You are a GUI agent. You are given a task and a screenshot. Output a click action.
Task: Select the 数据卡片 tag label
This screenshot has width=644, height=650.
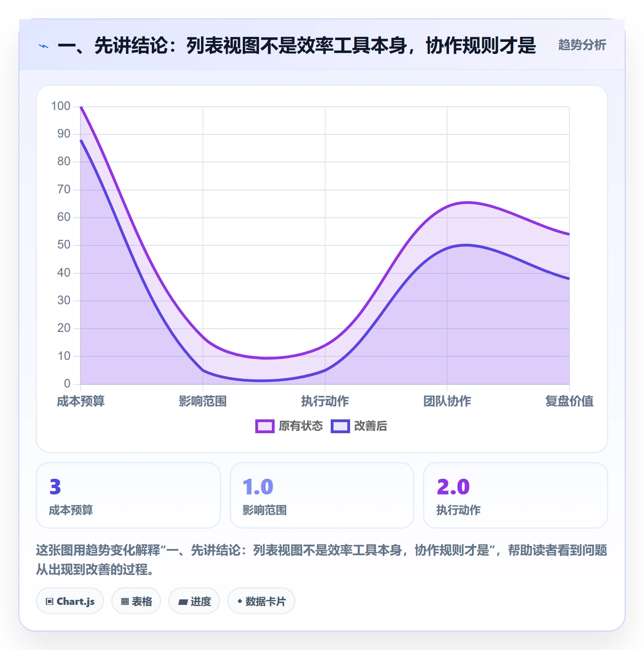[265, 601]
